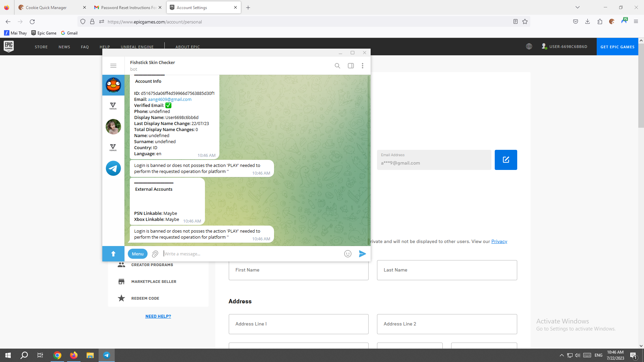The height and width of the screenshot is (362, 644).
Task: Click the Epic Games logo
Action: click(x=9, y=47)
